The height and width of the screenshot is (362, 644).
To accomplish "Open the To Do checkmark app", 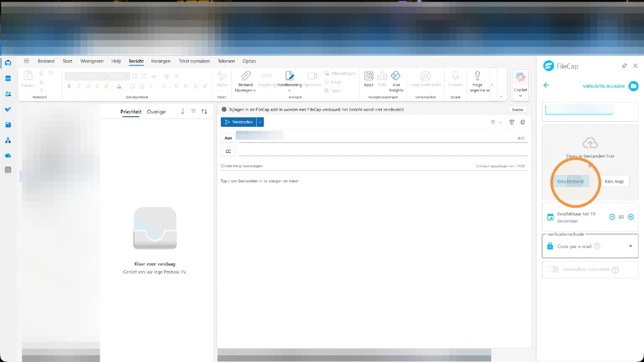I will click(x=8, y=109).
